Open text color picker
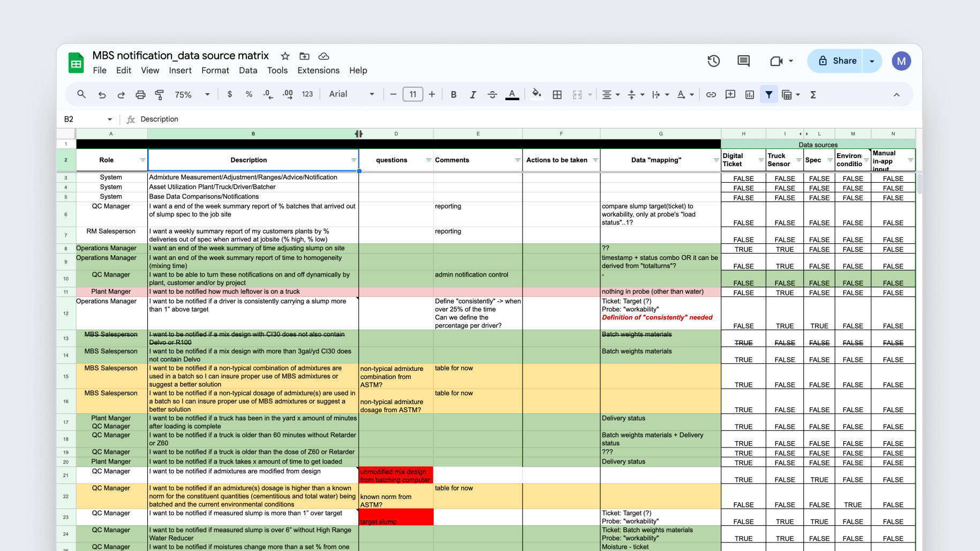This screenshot has width=980, height=551. pyautogui.click(x=512, y=94)
